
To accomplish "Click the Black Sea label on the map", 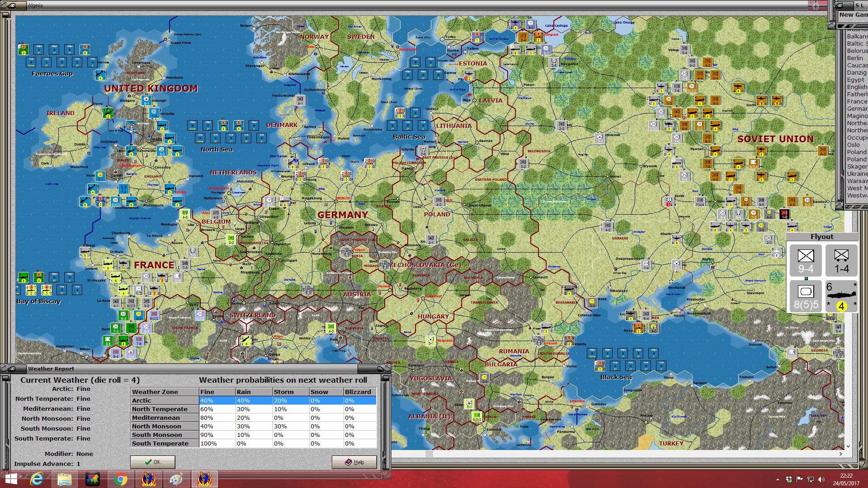I will [x=616, y=377].
